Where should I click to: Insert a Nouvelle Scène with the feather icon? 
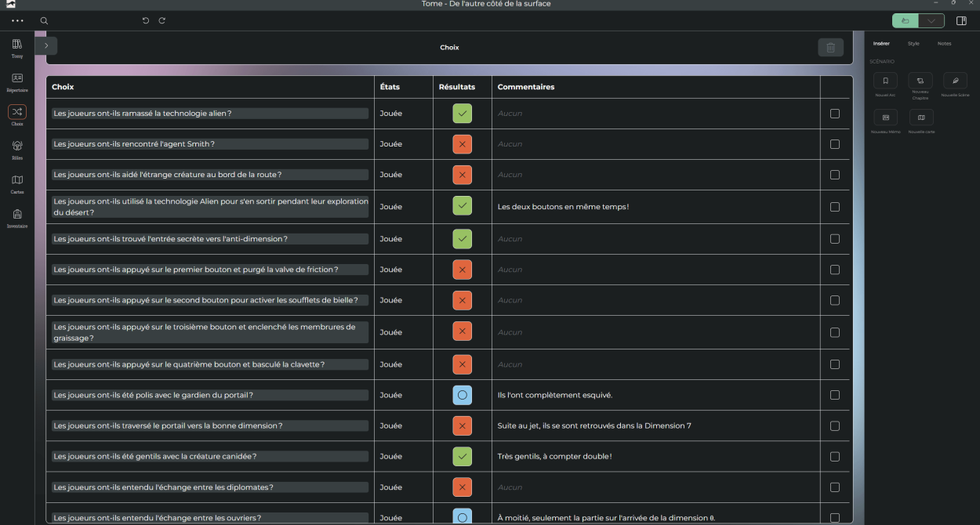[955, 81]
